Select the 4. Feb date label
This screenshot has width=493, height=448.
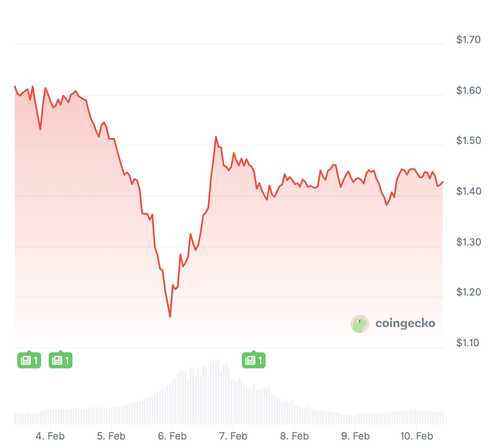click(x=50, y=436)
